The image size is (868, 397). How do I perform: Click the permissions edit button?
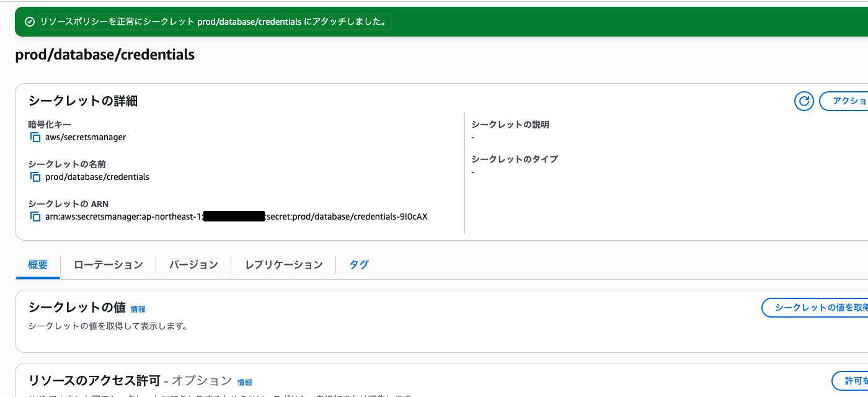pyautogui.click(x=849, y=381)
